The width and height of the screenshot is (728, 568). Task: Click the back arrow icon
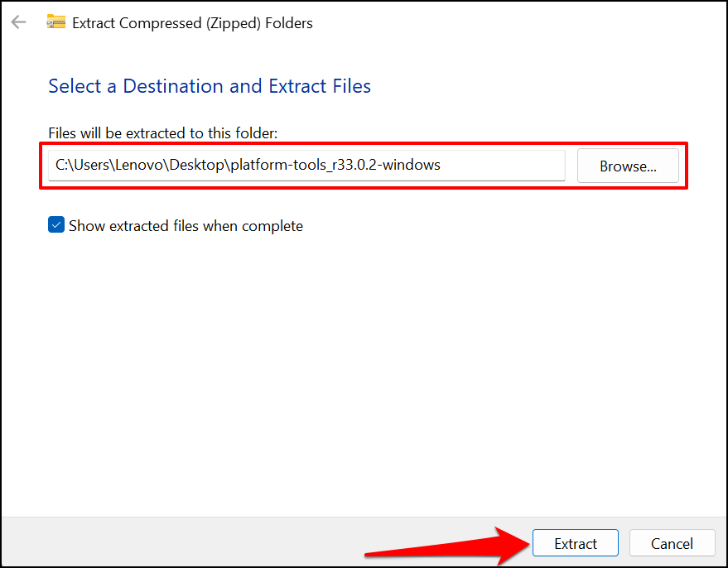(18, 22)
